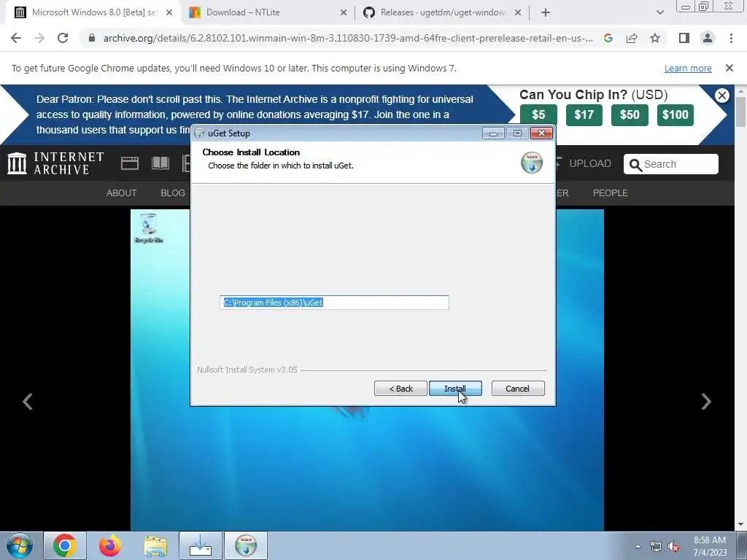The width and height of the screenshot is (747, 560).
Task: Open Chrome three-dot menu
Action: point(731,38)
